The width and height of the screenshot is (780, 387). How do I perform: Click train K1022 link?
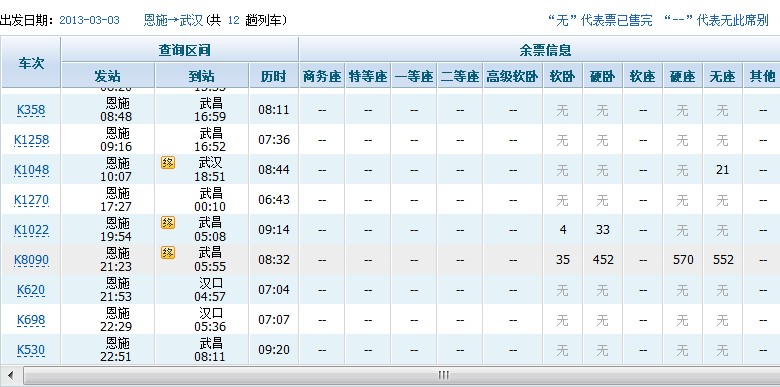click(x=31, y=230)
